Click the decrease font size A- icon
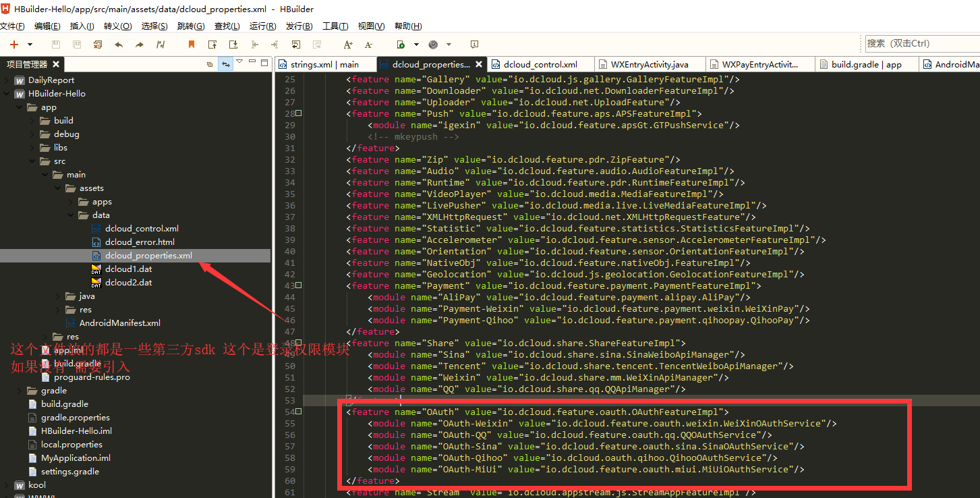This screenshot has height=498, width=980. pos(368,44)
